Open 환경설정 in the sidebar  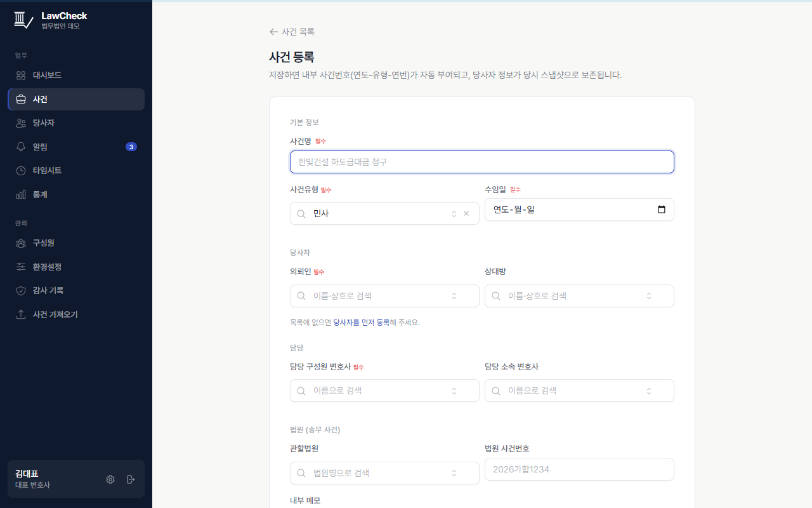click(76, 267)
